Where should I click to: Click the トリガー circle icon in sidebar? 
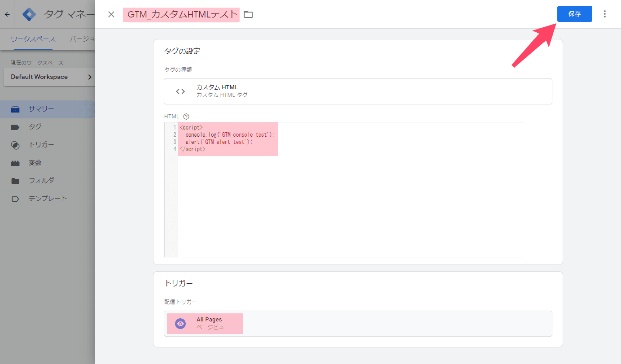click(15, 145)
